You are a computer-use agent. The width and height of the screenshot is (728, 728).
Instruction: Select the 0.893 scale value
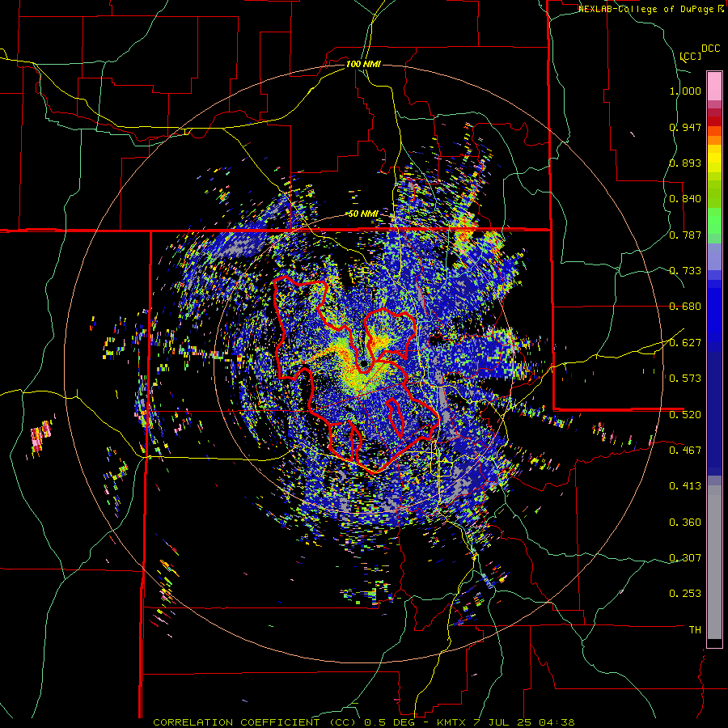[685, 163]
